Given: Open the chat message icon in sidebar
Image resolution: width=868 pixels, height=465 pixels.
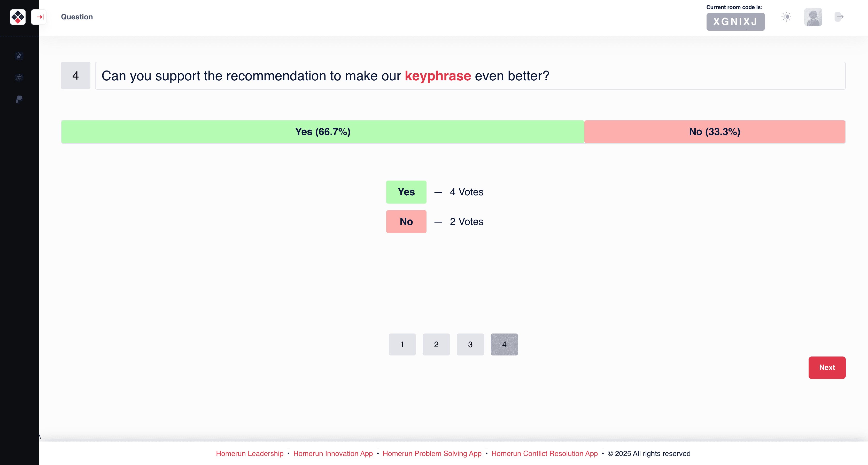Looking at the screenshot, I should click(19, 78).
